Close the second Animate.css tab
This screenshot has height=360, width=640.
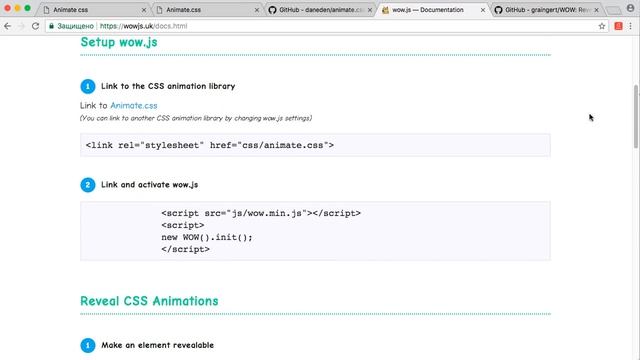click(257, 10)
